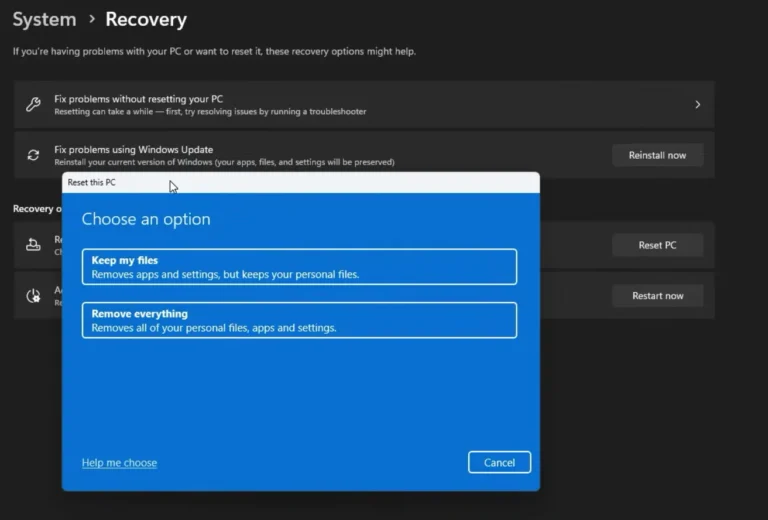Click the Reinstall now button
The width and height of the screenshot is (768, 520).
click(x=657, y=155)
